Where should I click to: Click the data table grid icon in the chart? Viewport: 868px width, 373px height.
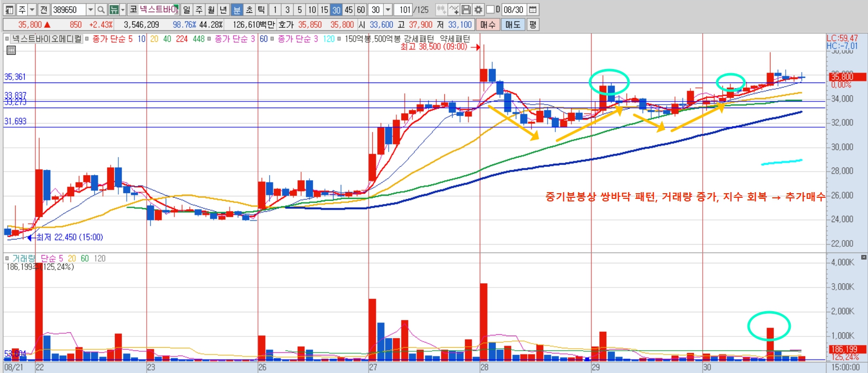coord(11,50)
